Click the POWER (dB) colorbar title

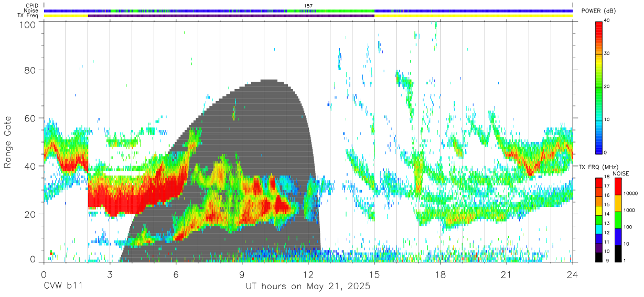pos(599,10)
